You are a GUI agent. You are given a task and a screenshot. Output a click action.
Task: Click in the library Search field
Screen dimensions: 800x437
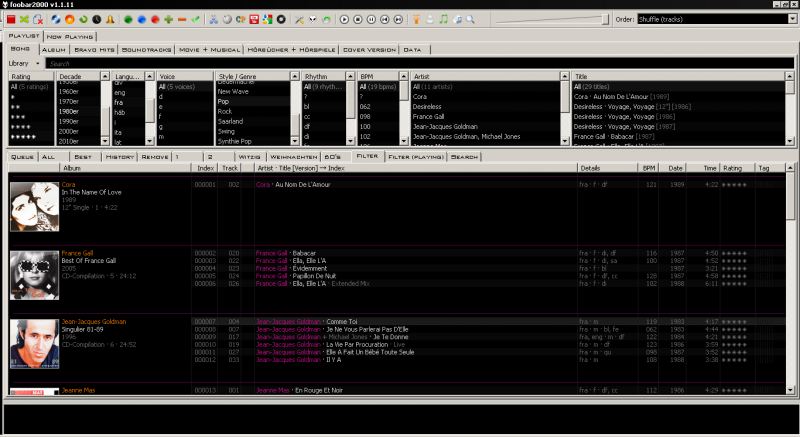pos(420,64)
